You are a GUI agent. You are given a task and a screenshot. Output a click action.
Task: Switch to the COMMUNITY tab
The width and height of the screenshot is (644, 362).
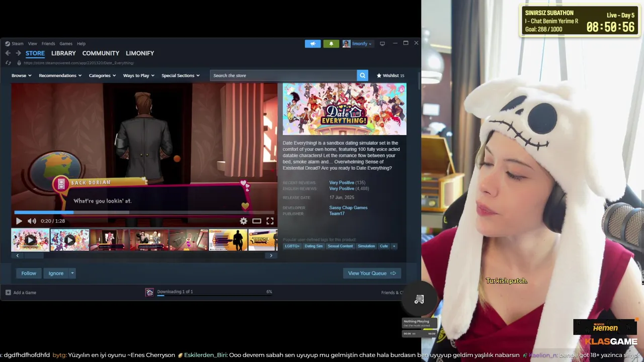[x=101, y=53]
